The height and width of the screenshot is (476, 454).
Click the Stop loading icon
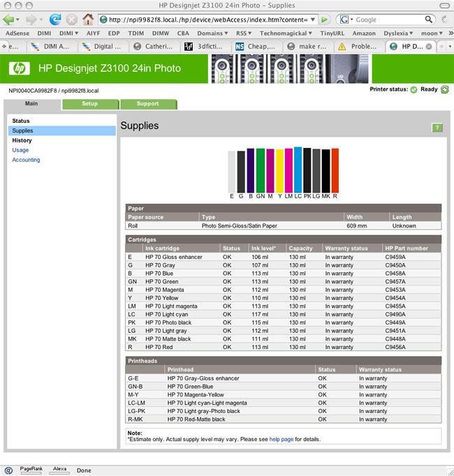(72, 20)
